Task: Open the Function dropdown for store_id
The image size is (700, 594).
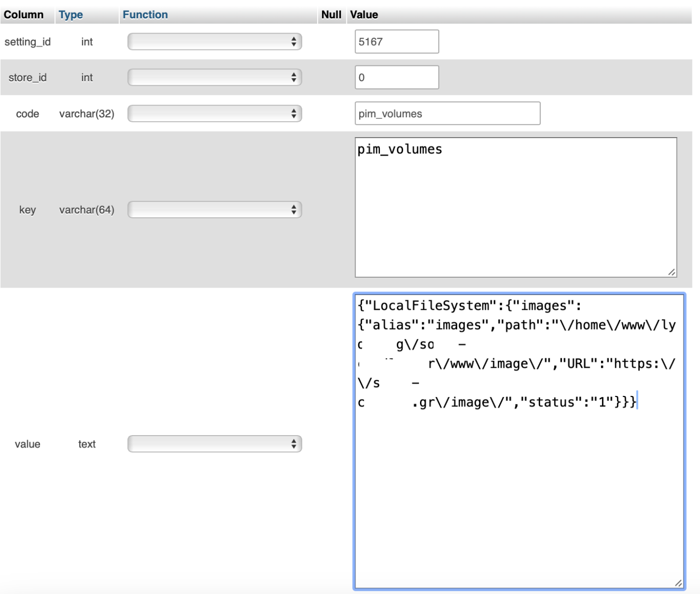Action: [215, 77]
